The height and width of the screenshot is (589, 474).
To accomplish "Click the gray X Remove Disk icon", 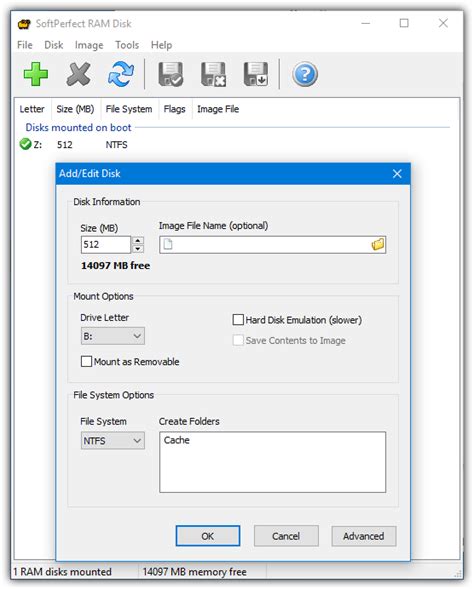I will [x=78, y=74].
